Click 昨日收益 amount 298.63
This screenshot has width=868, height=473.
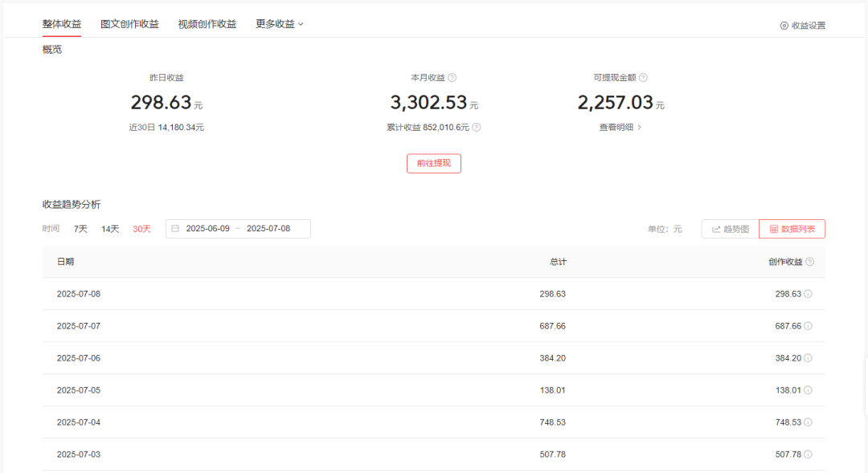(x=161, y=102)
